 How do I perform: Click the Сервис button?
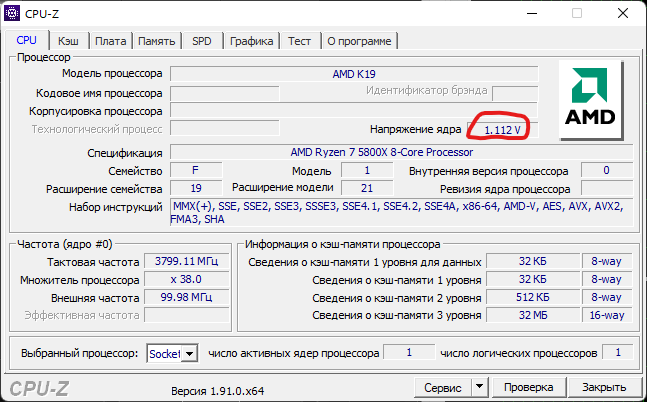443,388
